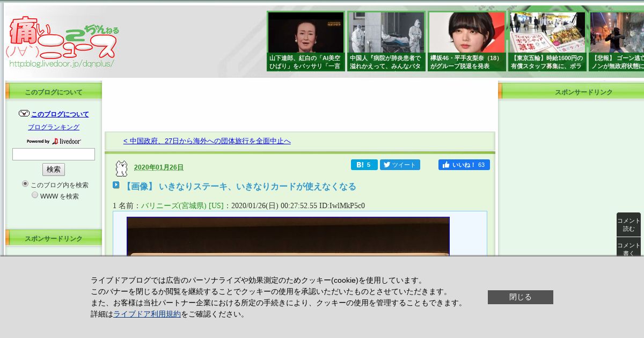The image size is (644, 338).
Task: Focus the blog search text field
Action: tap(54, 155)
